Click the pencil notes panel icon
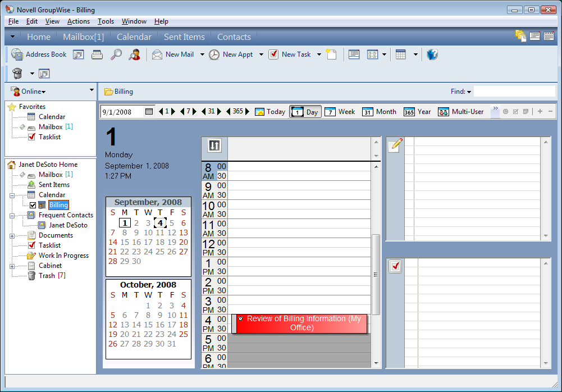The image size is (562, 392). coord(396,145)
